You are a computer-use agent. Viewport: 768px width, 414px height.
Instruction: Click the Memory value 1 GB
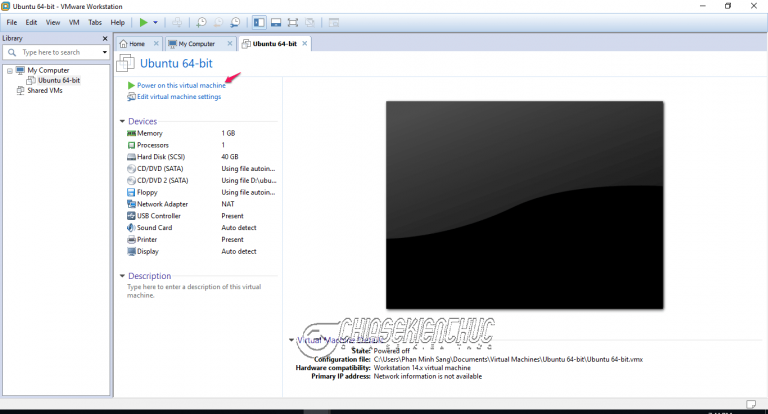tap(228, 133)
